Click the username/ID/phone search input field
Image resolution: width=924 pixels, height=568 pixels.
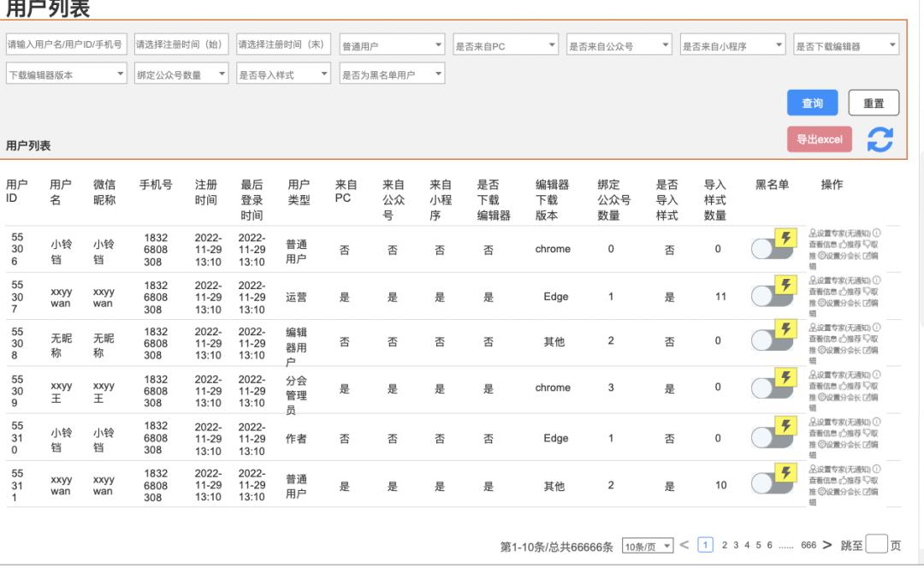[x=65, y=45]
